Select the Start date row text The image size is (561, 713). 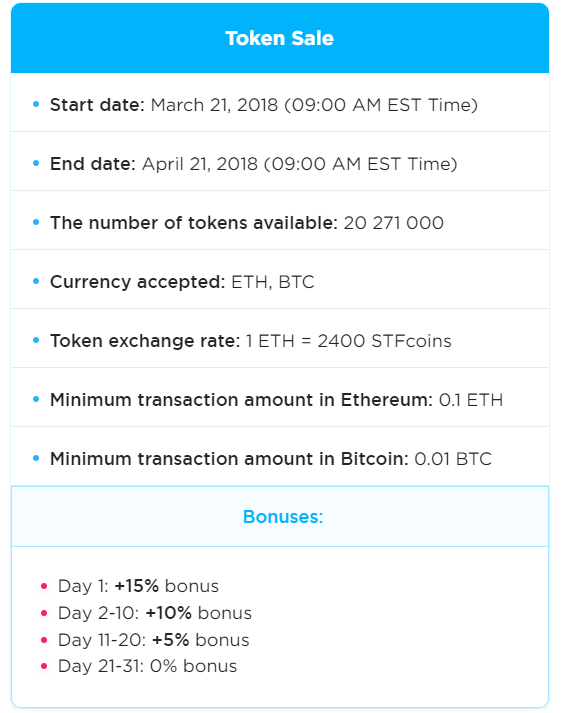pyautogui.click(x=264, y=105)
